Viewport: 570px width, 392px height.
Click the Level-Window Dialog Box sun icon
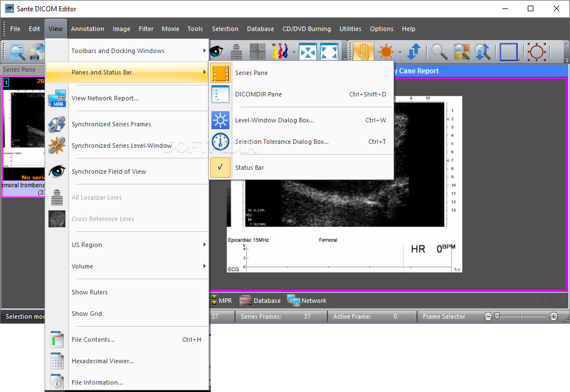[x=220, y=120]
